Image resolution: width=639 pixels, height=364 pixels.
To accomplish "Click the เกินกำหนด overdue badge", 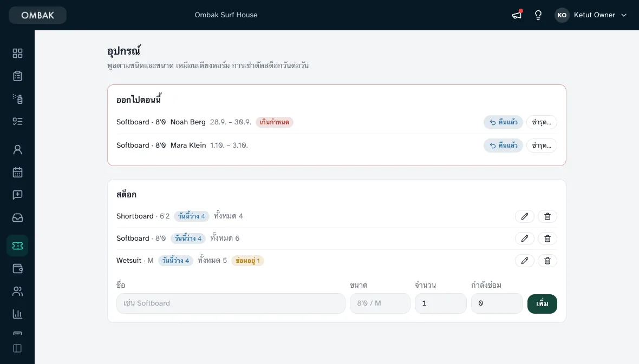I will [x=274, y=122].
